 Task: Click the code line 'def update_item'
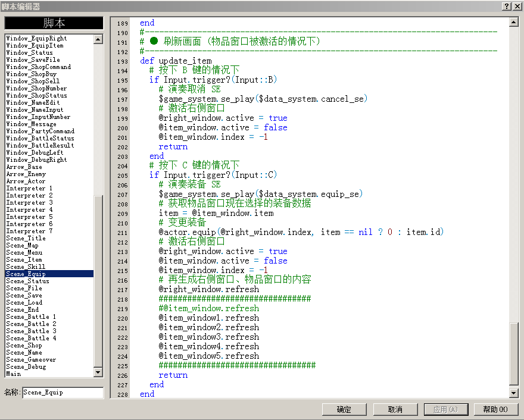coord(176,61)
